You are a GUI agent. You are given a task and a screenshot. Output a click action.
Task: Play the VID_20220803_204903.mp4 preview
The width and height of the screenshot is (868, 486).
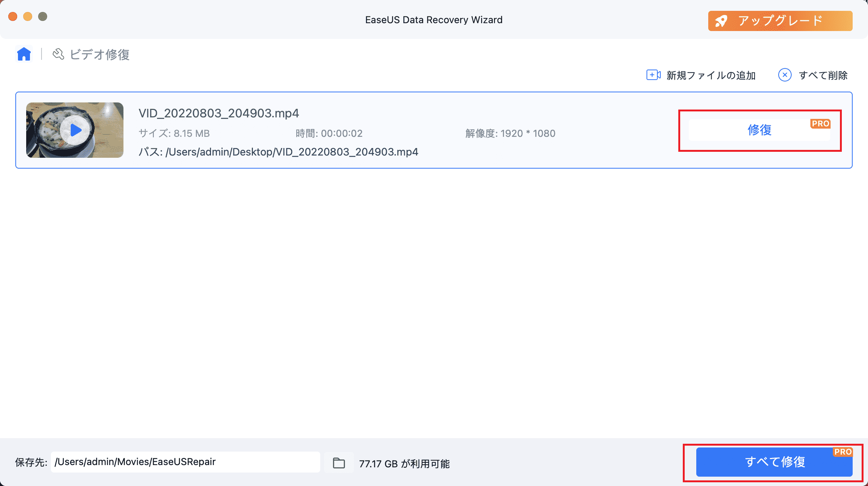[75, 130]
